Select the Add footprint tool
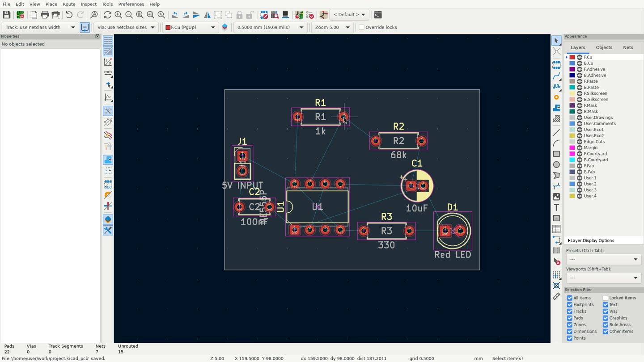The width and height of the screenshot is (644, 362). pos(556,65)
